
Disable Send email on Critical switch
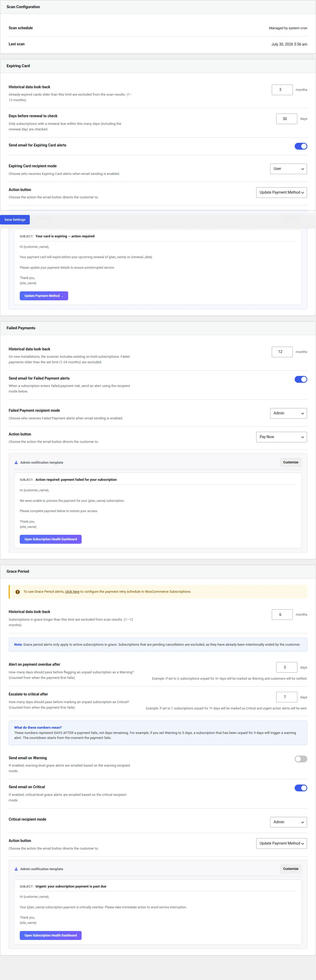tap(300, 788)
